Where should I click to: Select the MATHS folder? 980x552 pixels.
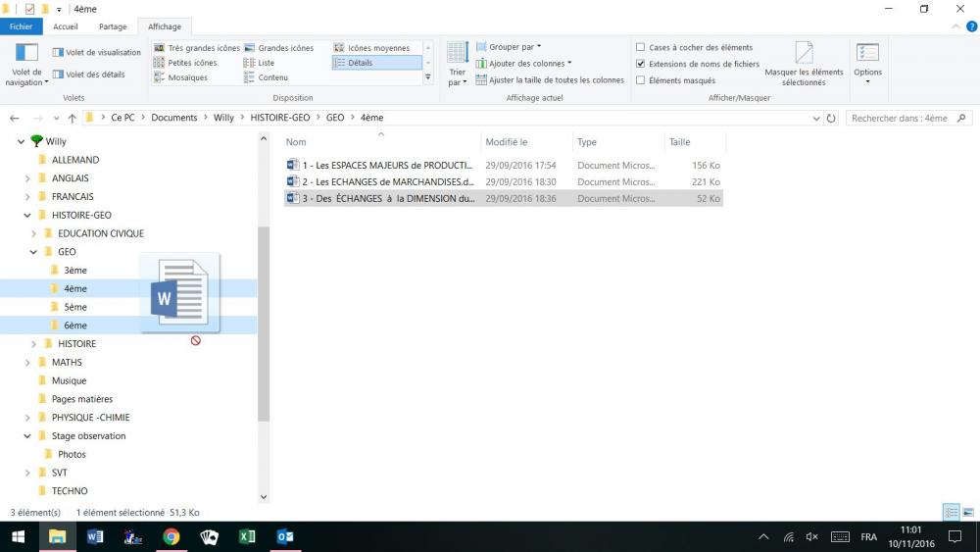tap(67, 362)
